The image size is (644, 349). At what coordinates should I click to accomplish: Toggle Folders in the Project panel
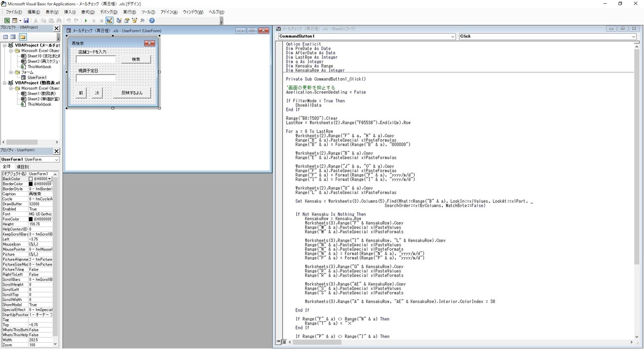(x=23, y=37)
